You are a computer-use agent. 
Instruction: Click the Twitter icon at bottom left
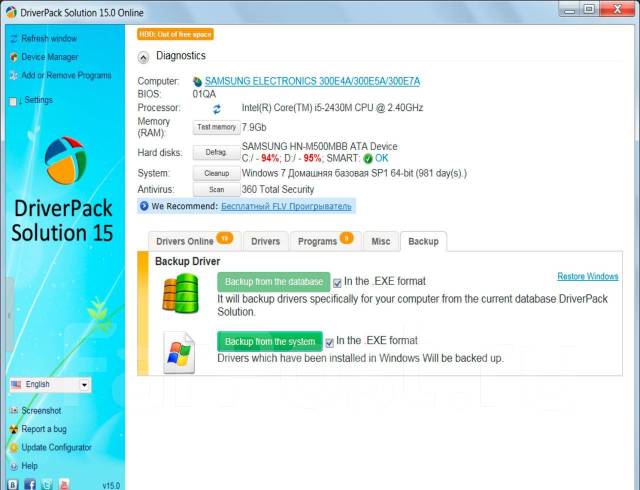click(x=46, y=483)
